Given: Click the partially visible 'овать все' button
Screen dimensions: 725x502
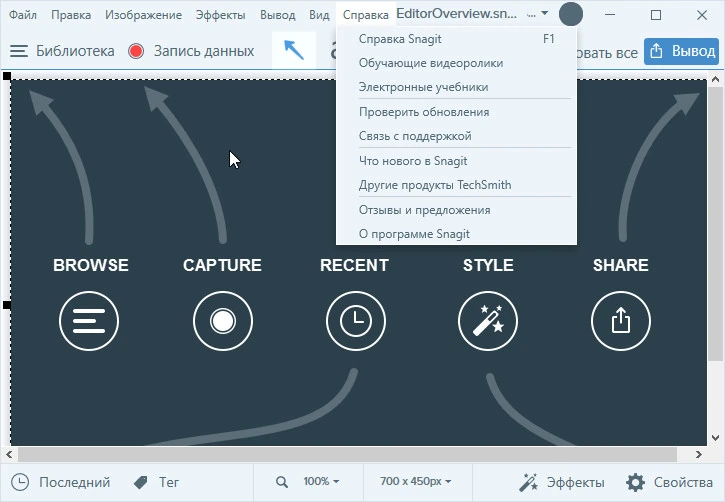Looking at the screenshot, I should click(607, 53).
